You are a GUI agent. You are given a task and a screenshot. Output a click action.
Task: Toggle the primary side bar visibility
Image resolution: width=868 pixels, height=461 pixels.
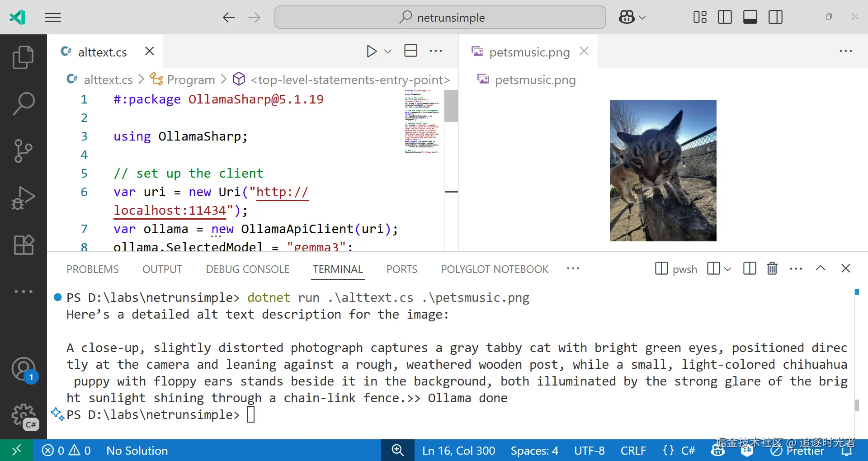725,17
